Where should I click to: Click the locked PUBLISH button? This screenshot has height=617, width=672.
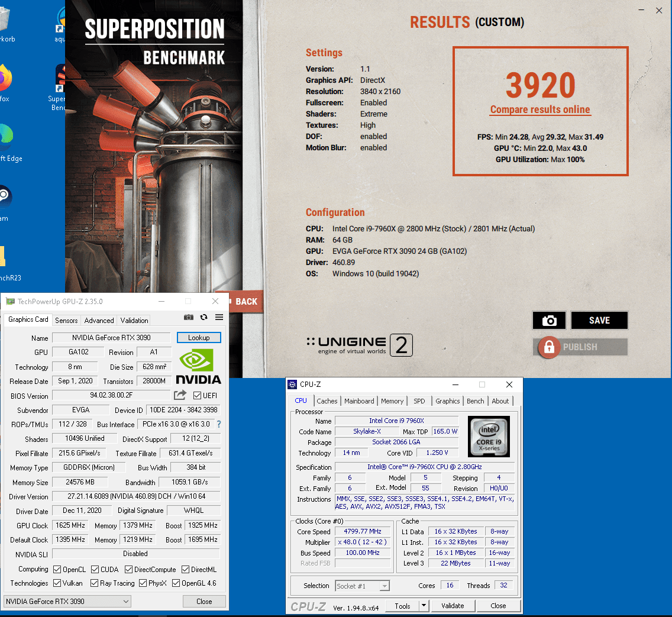580,347
